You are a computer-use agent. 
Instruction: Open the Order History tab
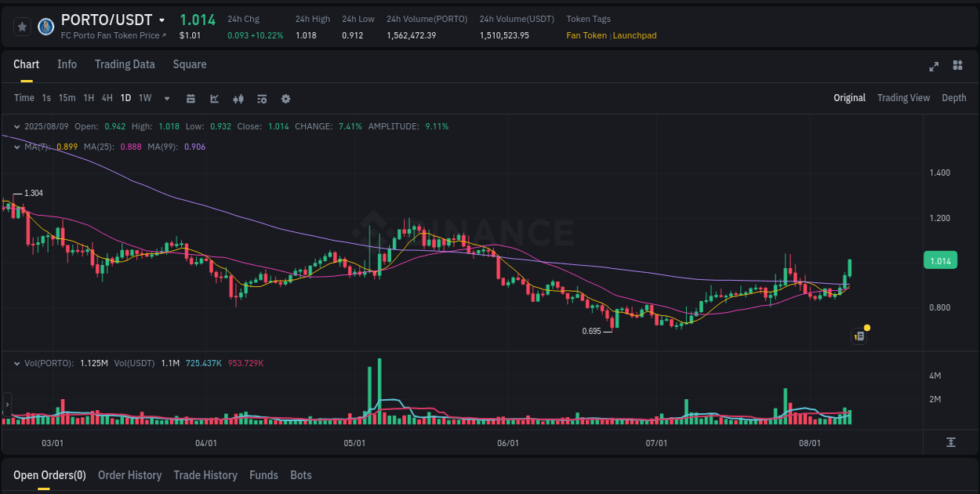129,475
